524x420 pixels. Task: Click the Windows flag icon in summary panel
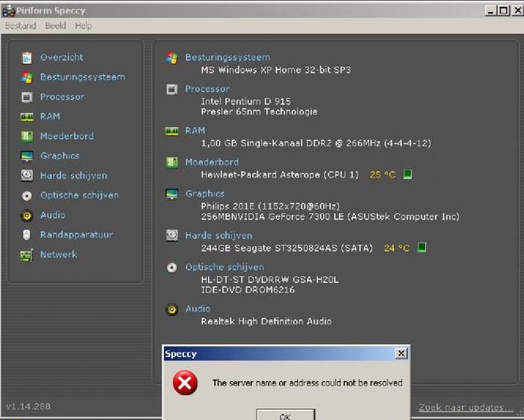(171, 58)
